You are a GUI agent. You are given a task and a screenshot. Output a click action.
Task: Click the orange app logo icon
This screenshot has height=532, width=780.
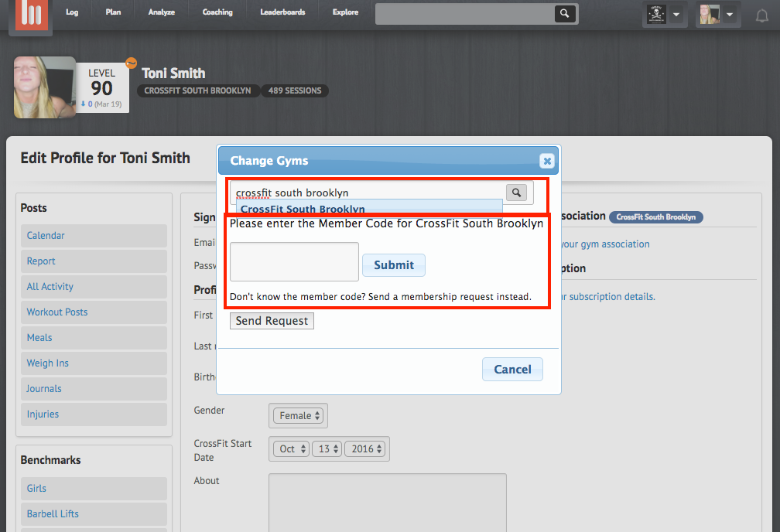click(31, 15)
